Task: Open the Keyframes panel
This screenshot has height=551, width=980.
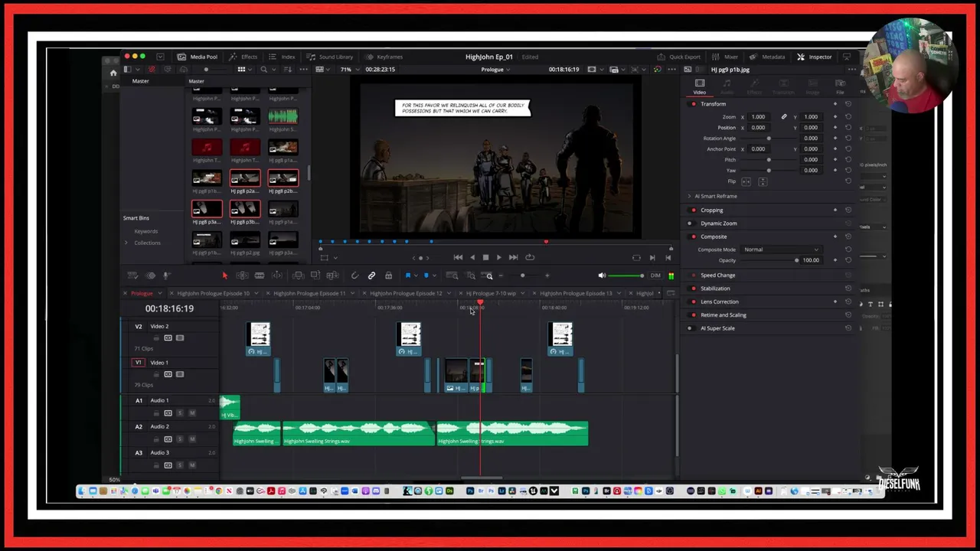Action: tap(384, 57)
